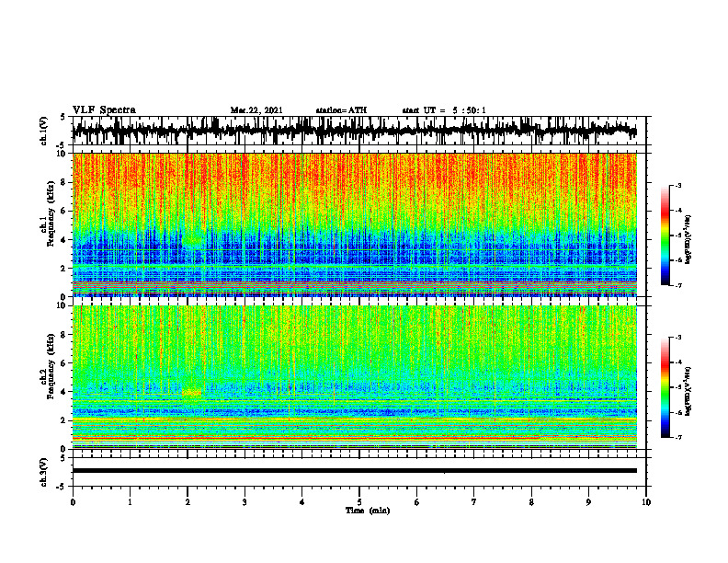
Task: Click the "-5" label on ch.1 colorbar
Action: click(678, 236)
